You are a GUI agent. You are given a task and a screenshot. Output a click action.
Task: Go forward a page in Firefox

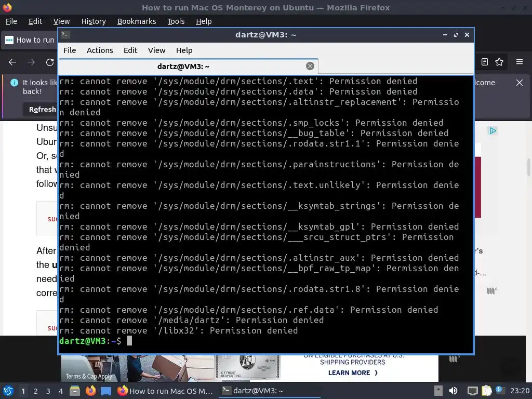click(x=31, y=62)
